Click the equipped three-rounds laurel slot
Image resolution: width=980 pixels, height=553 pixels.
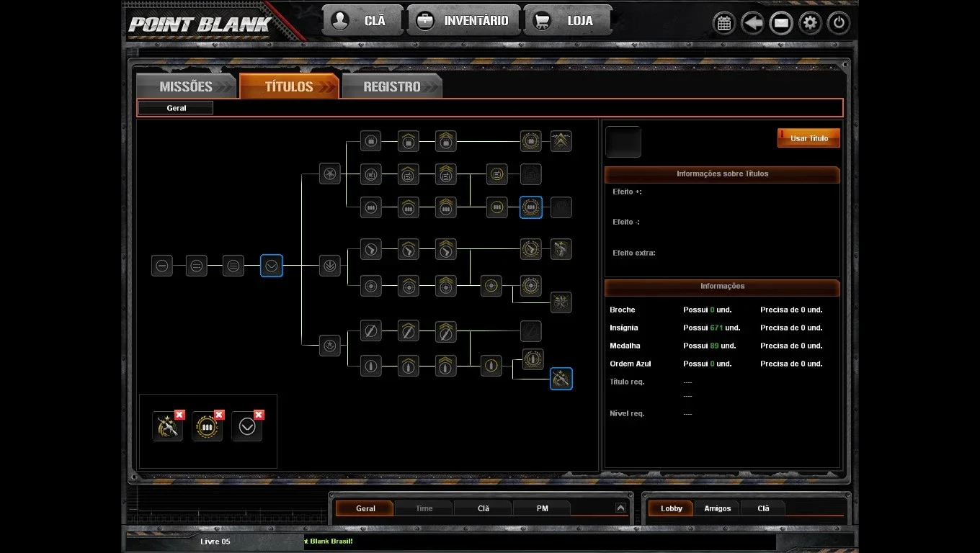tap(207, 427)
